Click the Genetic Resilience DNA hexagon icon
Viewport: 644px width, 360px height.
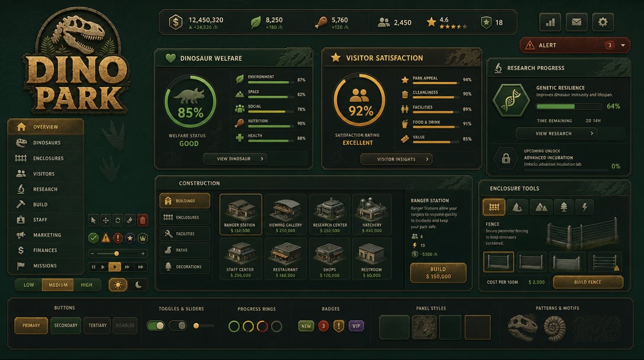pyautogui.click(x=511, y=100)
